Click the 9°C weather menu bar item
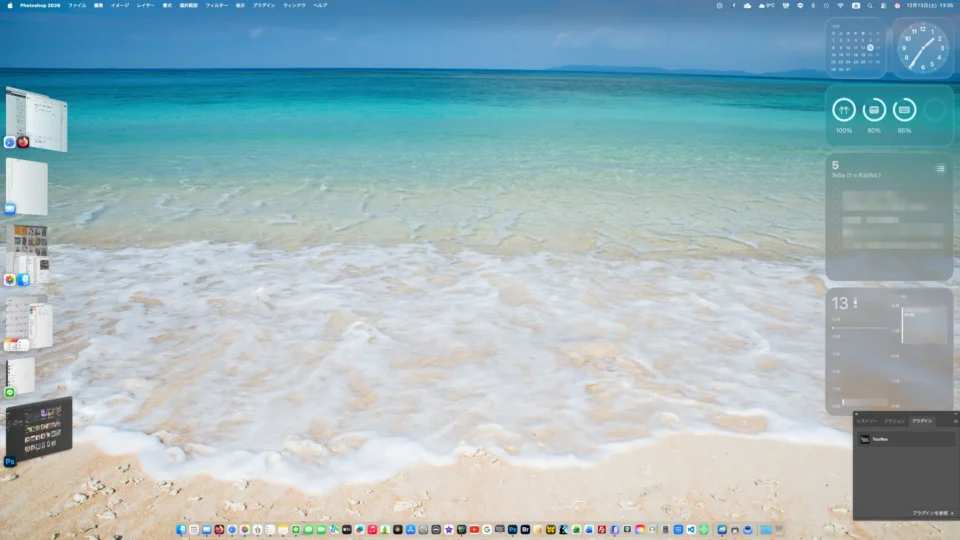The height and width of the screenshot is (540, 960). pyautogui.click(x=767, y=6)
